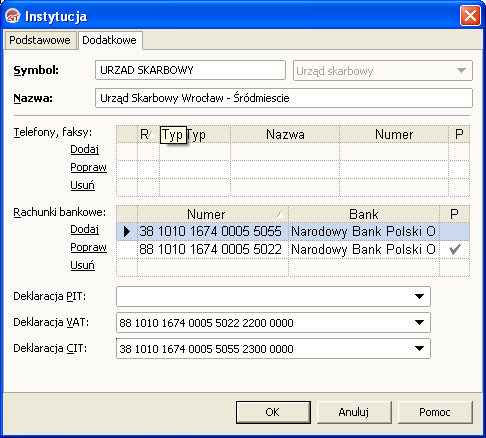Click Popraw link under Rachunki bankowe
The width and height of the screenshot is (486, 438).
click(88, 247)
